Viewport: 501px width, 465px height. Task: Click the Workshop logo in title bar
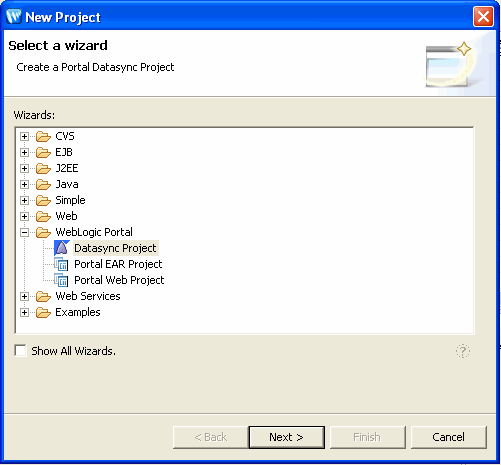point(14,16)
